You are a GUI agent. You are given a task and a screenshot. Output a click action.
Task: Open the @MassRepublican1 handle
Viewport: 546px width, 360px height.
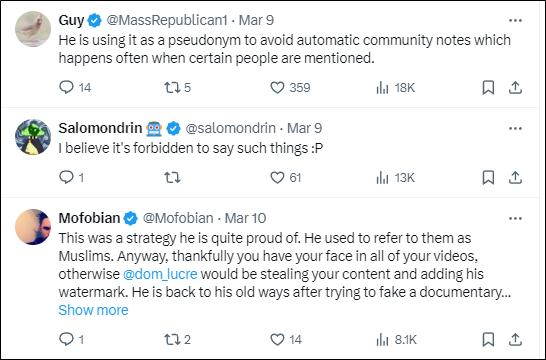[167, 20]
